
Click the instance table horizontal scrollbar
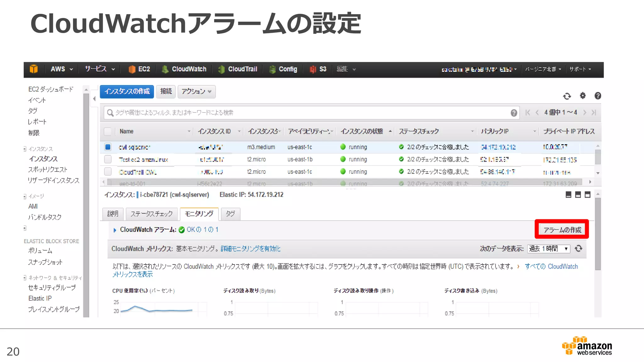344,182
